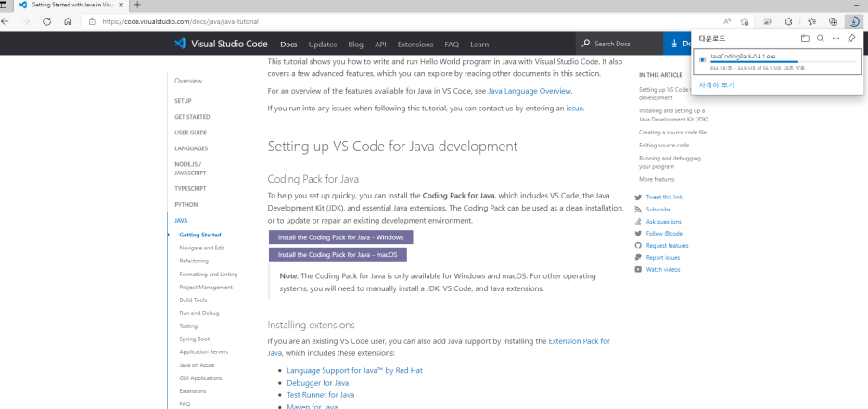The width and height of the screenshot is (868, 409).
Task: Open Navigate and Edit in sidebar
Action: click(202, 248)
